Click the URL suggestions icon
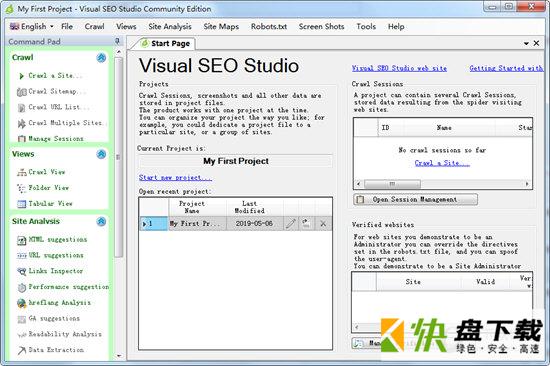550x366 pixels. (x=21, y=256)
